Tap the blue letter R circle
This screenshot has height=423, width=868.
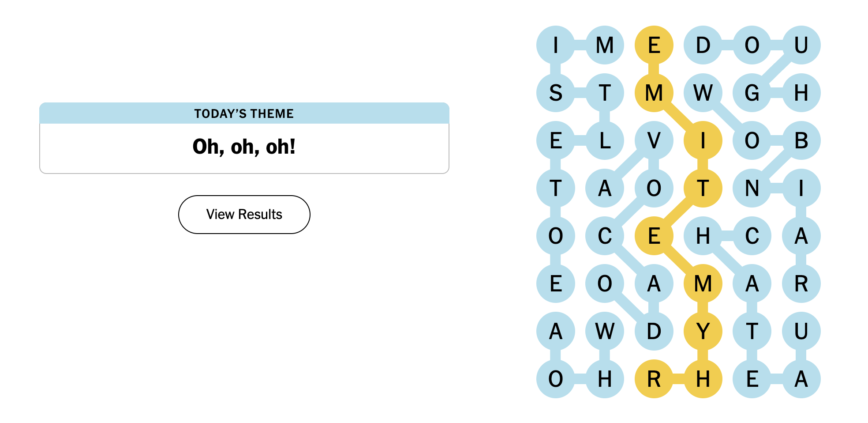[801, 283]
